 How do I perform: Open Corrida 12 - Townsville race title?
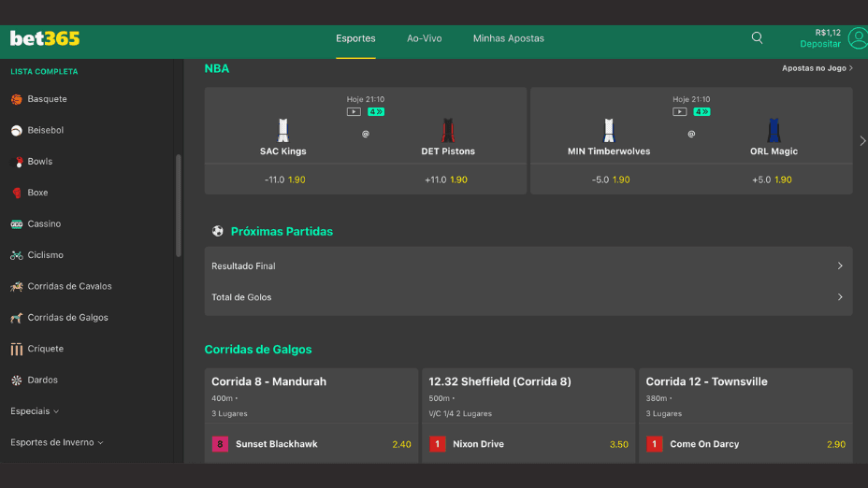pyautogui.click(x=706, y=381)
